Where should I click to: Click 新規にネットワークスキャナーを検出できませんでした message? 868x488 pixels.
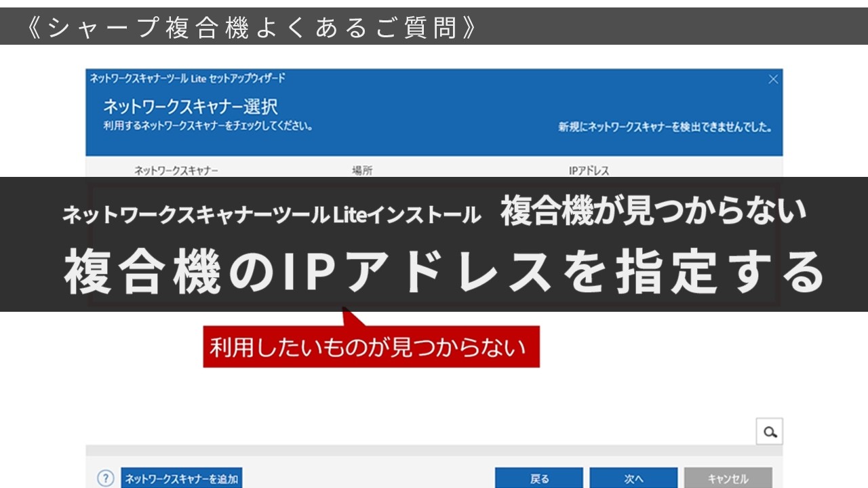[x=665, y=127]
